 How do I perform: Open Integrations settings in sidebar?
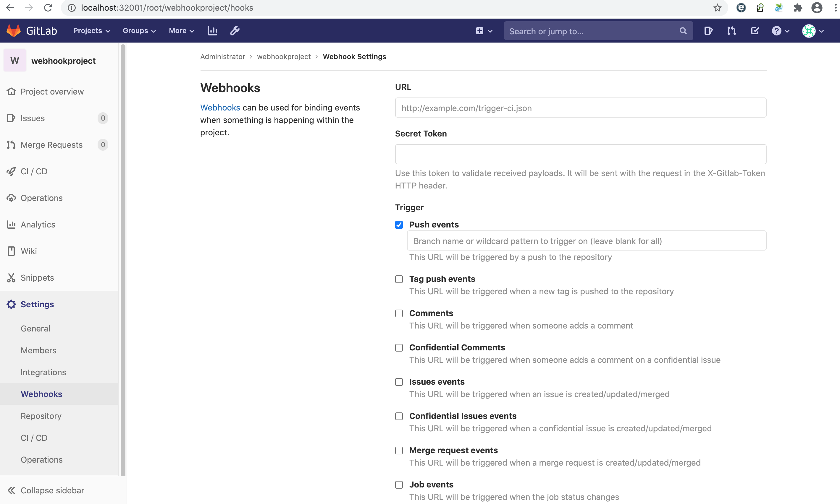[x=43, y=372]
